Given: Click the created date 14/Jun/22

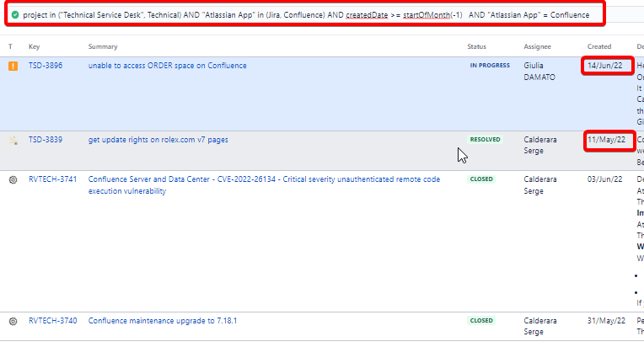Looking at the screenshot, I should tap(605, 66).
